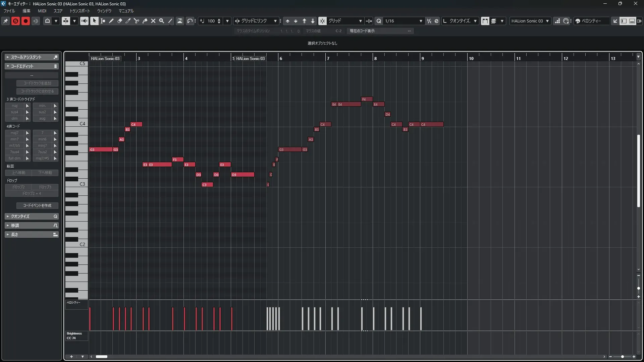The width and height of the screenshot is (644, 362).
Task: Adjust the horizontal zoom slider at bottom right
Action: [622, 357]
